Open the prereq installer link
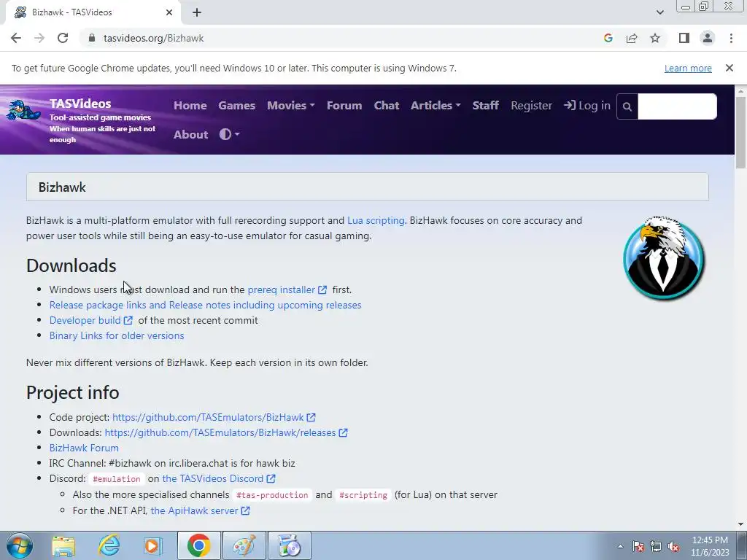Image resolution: width=747 pixels, height=560 pixels. 281,289
